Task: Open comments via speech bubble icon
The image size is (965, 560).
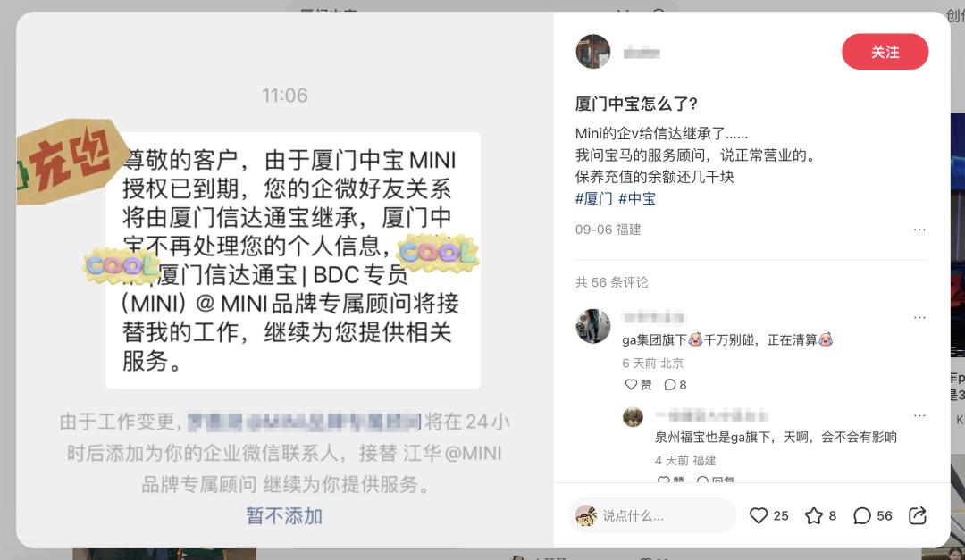Action: (x=861, y=515)
